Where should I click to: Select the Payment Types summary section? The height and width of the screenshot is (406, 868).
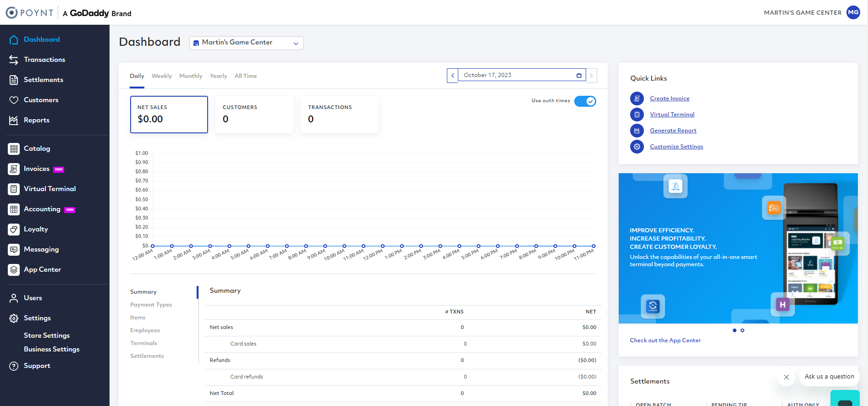click(151, 305)
